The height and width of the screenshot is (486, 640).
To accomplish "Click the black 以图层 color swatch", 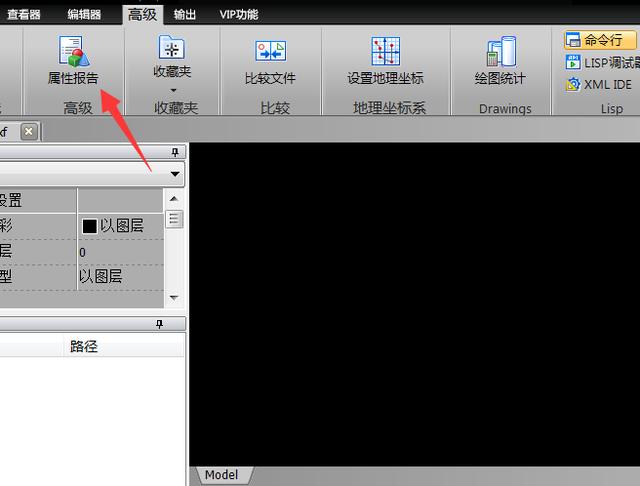I will pos(89,226).
